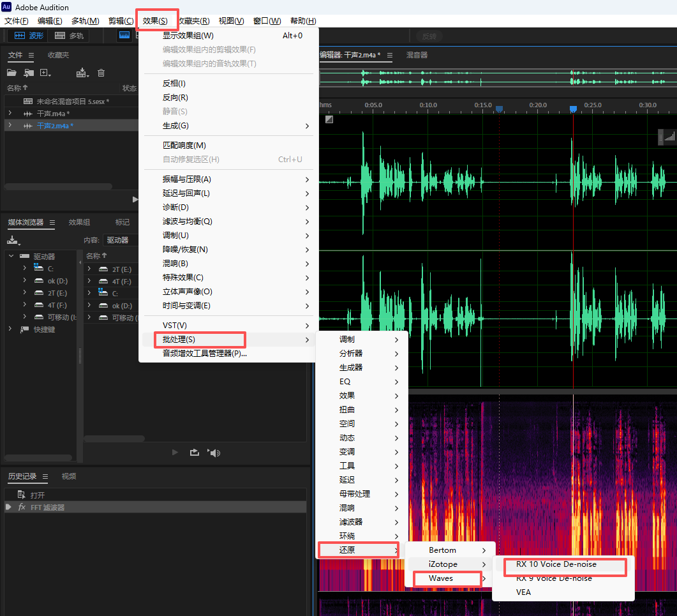Choose 匹配响度 menu item
The image size is (677, 616).
click(229, 145)
